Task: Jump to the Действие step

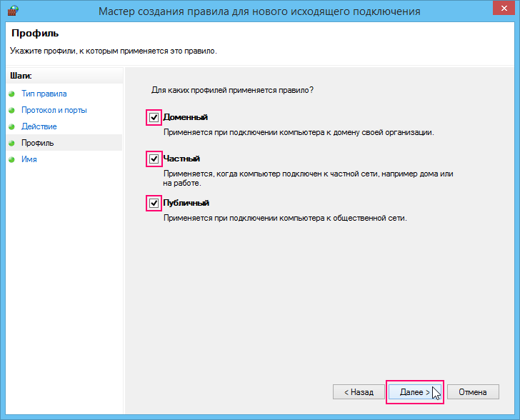Action: (x=39, y=126)
